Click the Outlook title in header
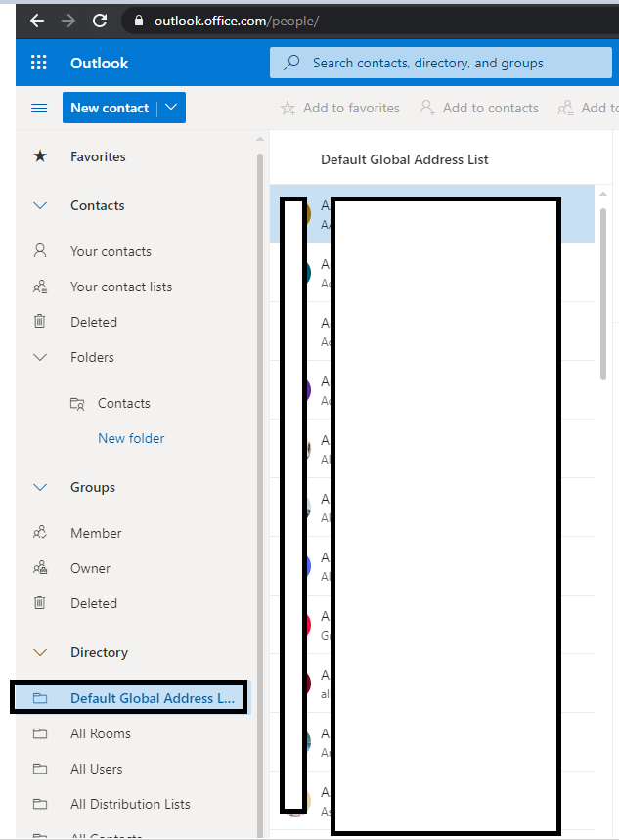Screen dimensions: 619x840 [99, 63]
